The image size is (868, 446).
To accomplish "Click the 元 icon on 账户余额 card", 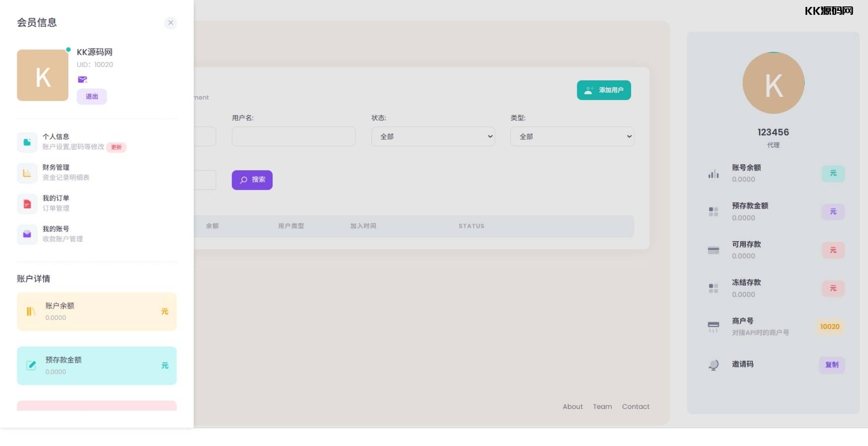I will tap(165, 312).
